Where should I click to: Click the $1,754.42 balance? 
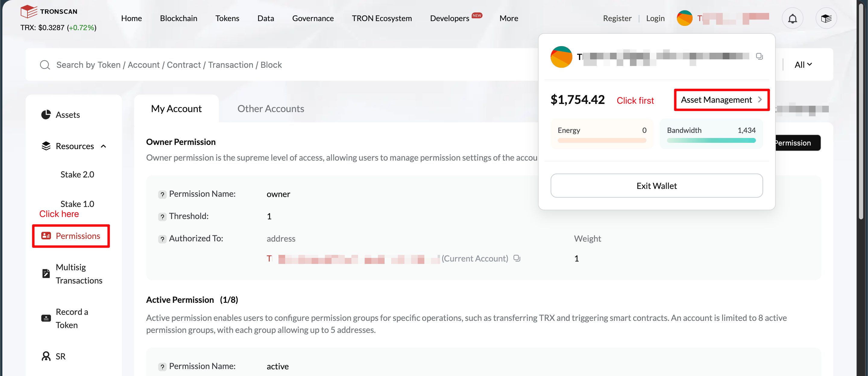pos(577,100)
